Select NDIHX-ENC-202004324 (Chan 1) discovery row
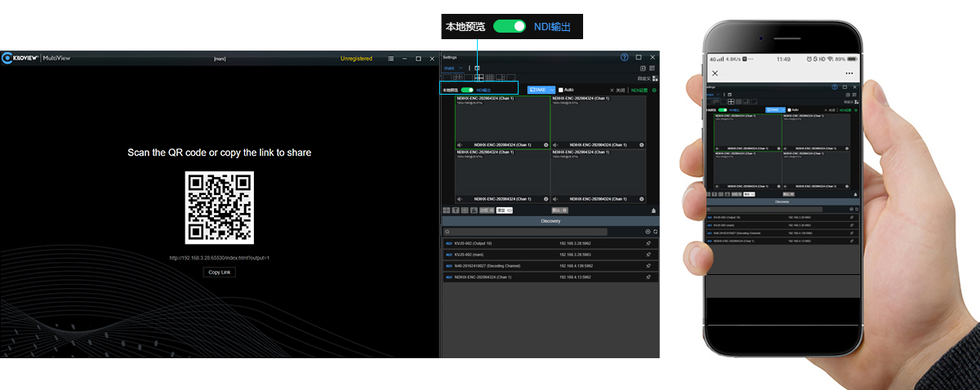Screen dimensions: 980x390 550,277
